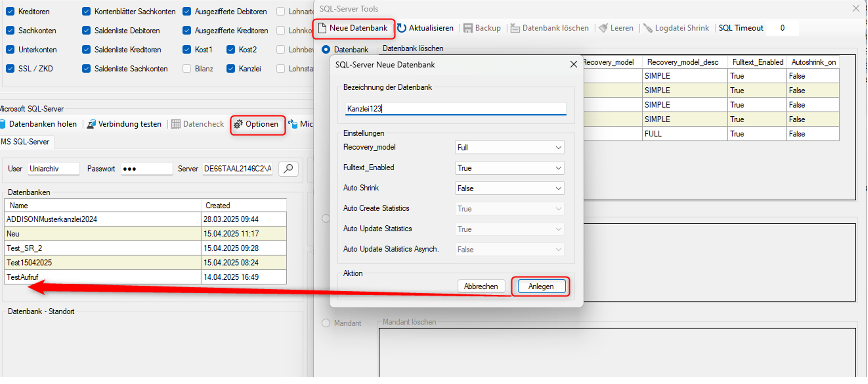Click the Datenbanken holen toolbar item
Viewport: 868px width, 384px height.
[39, 124]
